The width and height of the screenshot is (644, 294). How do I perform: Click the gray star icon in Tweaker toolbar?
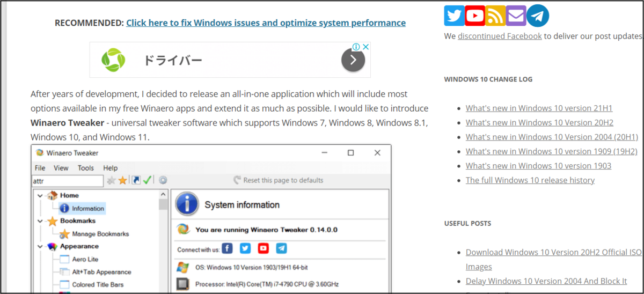tap(111, 181)
